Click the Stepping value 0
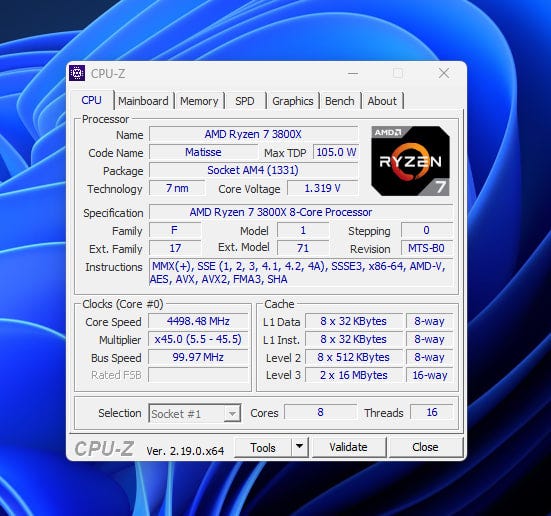 pos(427,230)
